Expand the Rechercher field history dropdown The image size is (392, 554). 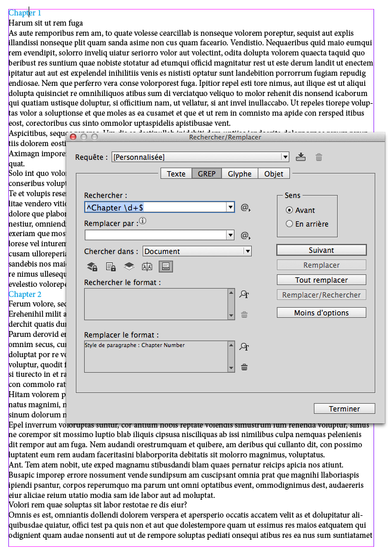click(230, 207)
